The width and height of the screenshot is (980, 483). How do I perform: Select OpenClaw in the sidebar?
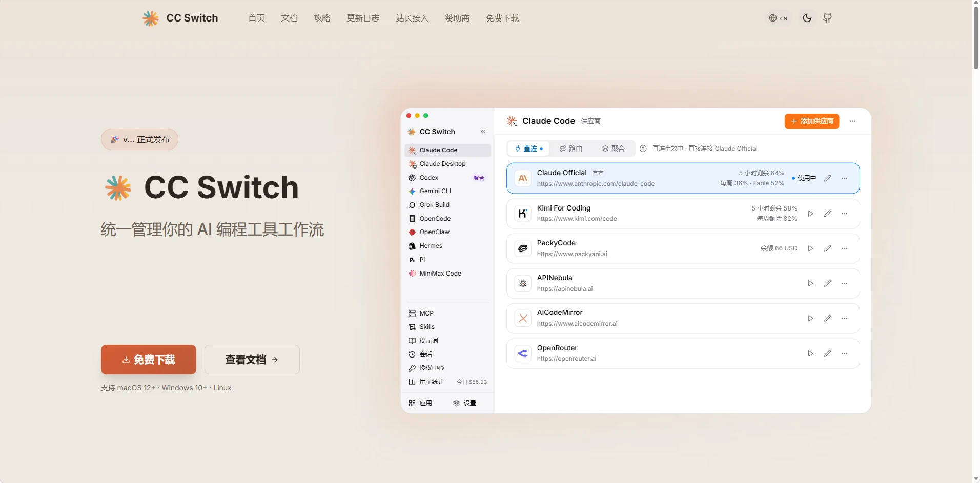447,232
